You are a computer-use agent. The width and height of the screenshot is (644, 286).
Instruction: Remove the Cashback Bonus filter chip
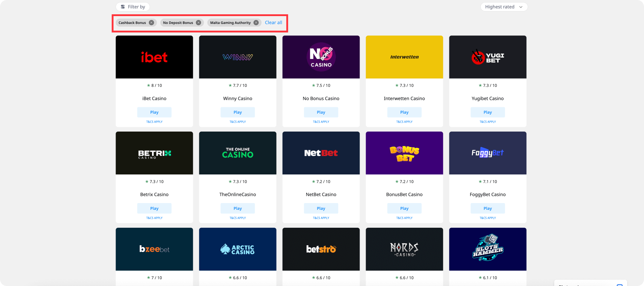pos(151,23)
